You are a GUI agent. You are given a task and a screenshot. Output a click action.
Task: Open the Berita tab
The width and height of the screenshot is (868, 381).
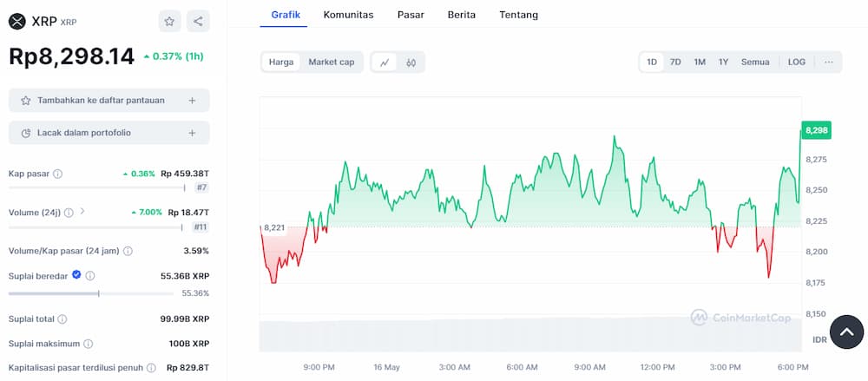462,15
